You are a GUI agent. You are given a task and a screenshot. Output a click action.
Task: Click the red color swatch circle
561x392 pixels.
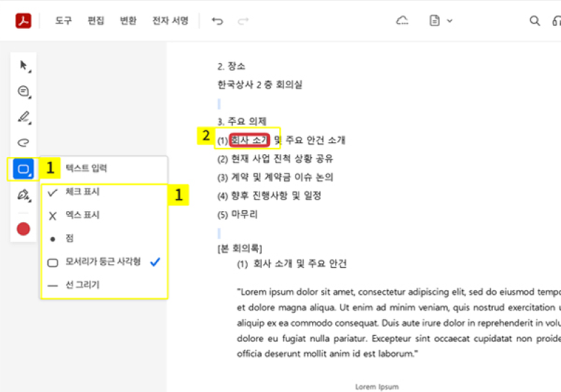coord(23,229)
